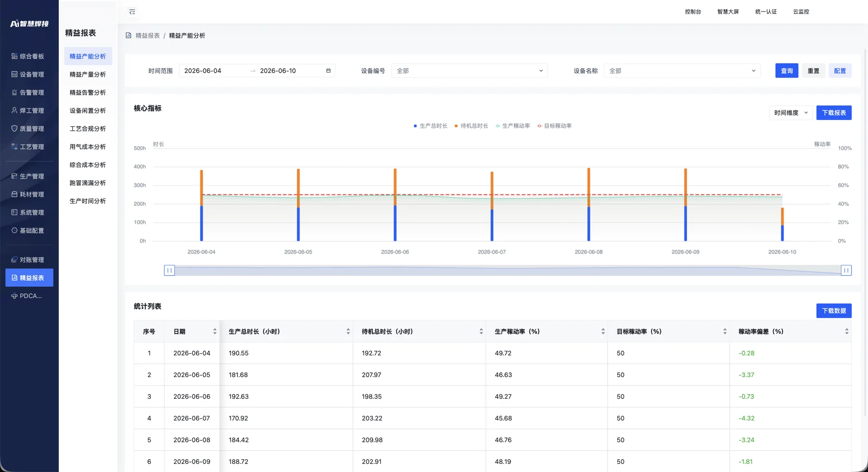Click the 对账管理 sidebar icon
The width and height of the screenshot is (868, 472).
click(x=14, y=260)
